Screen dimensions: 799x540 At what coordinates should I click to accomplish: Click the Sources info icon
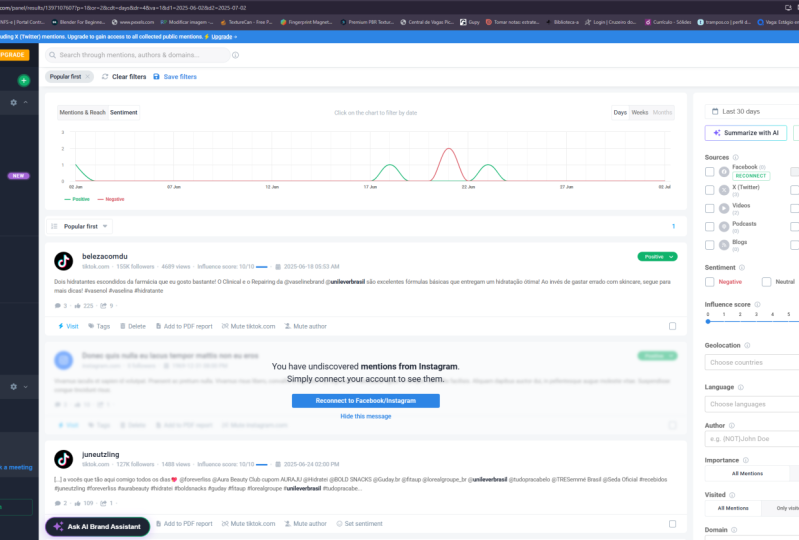point(735,157)
